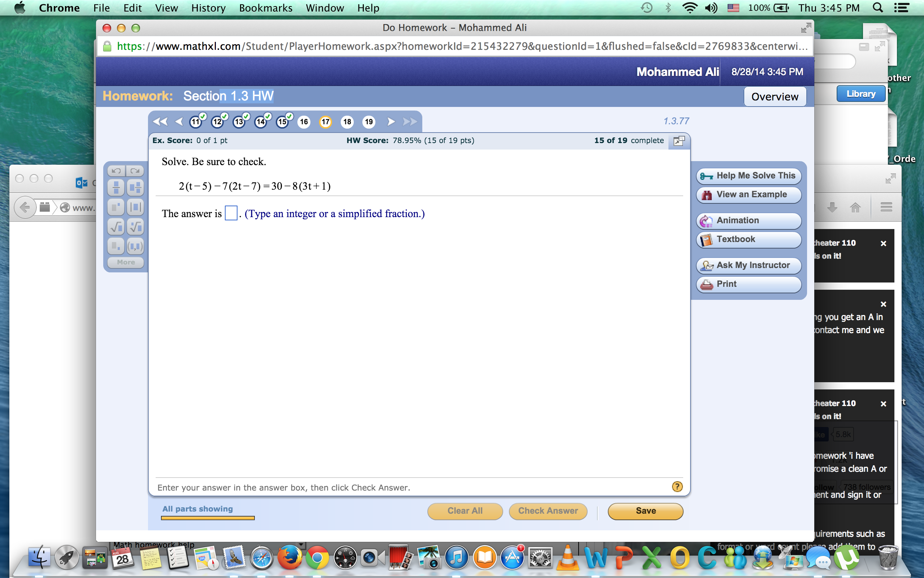Open the Chrome menu in menu bar
Viewport: 924px width, 578px height.
pyautogui.click(x=59, y=8)
